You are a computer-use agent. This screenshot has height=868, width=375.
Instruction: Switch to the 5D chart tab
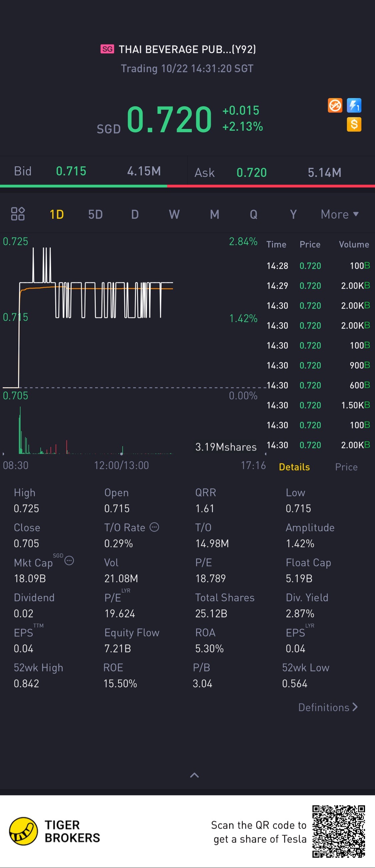pos(95,214)
